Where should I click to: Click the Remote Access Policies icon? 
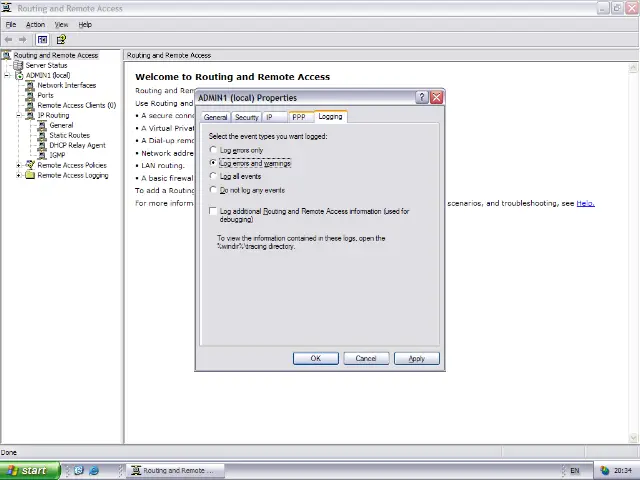pyautogui.click(x=30, y=165)
